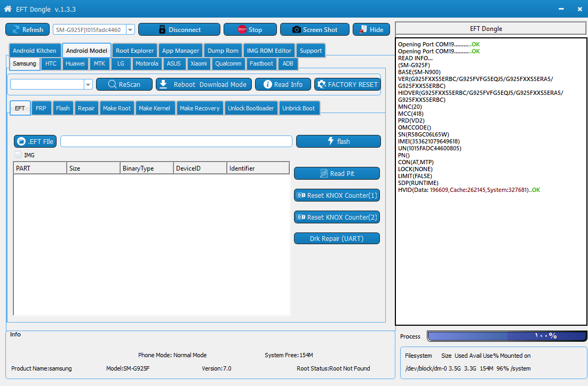
Task: Click the Process progress bar
Action: coord(507,336)
